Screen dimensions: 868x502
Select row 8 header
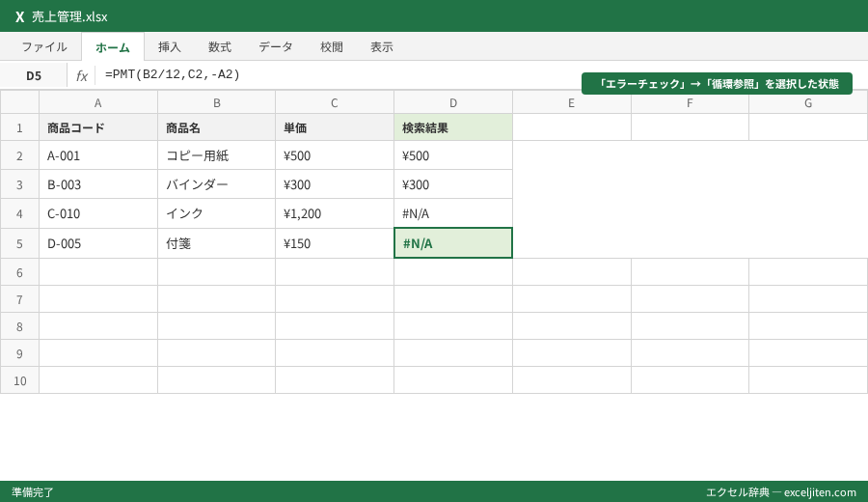(19, 326)
